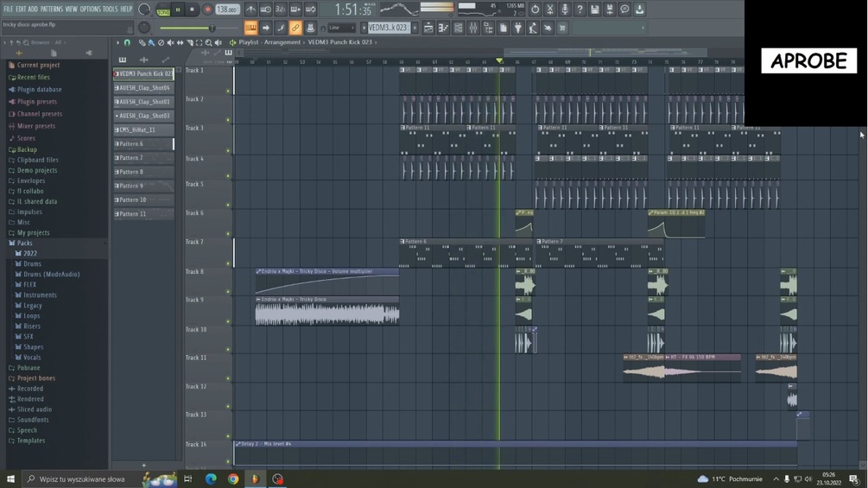
Task: Open the PATTERNS menu
Action: (52, 10)
